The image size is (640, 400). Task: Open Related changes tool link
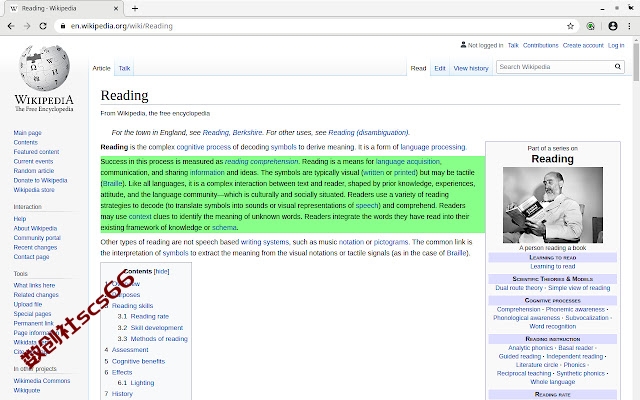[36, 295]
